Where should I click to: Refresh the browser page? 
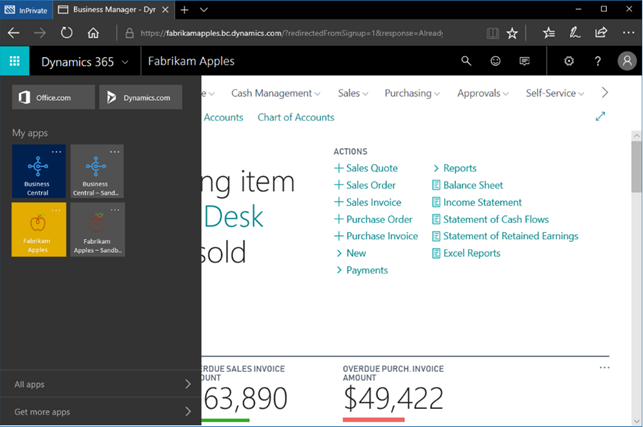pyautogui.click(x=66, y=33)
